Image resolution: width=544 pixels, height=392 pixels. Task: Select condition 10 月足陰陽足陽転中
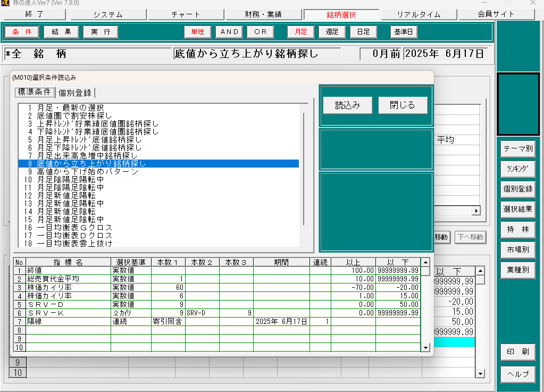point(158,180)
